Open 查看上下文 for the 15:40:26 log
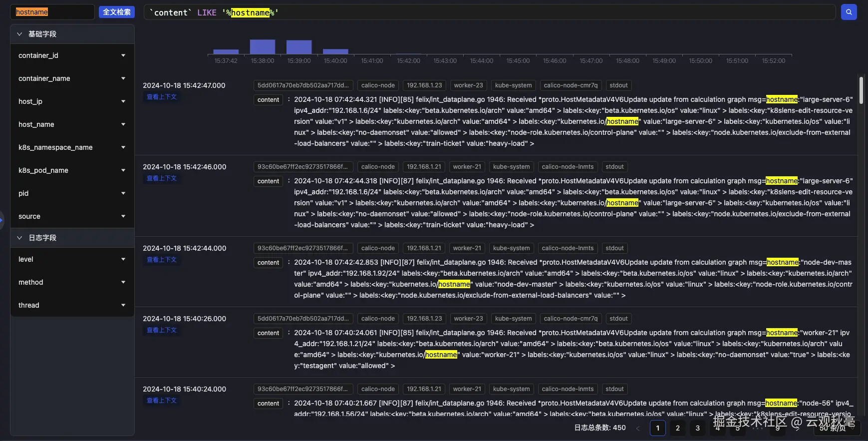Image resolution: width=868 pixels, height=441 pixels. pos(162,330)
